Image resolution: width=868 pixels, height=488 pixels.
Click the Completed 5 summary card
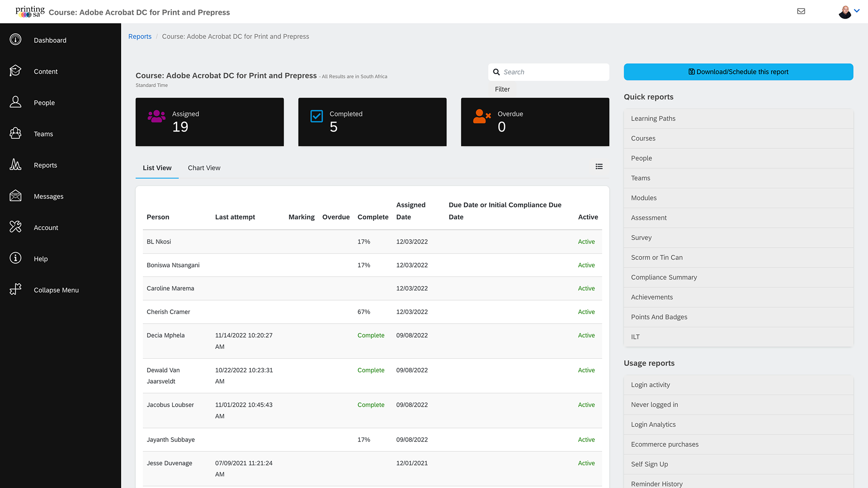[373, 122]
